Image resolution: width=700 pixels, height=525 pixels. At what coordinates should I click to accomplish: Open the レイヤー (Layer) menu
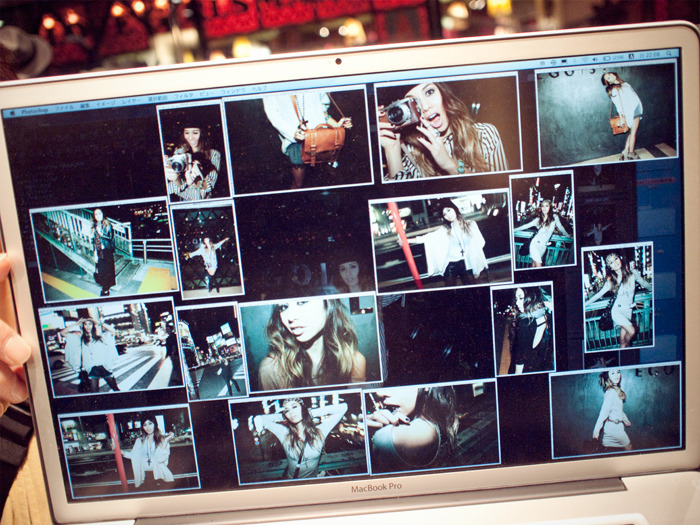pos(131,101)
